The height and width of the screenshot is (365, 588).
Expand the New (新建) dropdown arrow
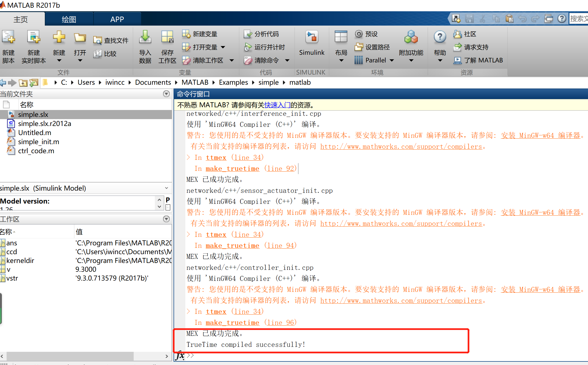(59, 61)
